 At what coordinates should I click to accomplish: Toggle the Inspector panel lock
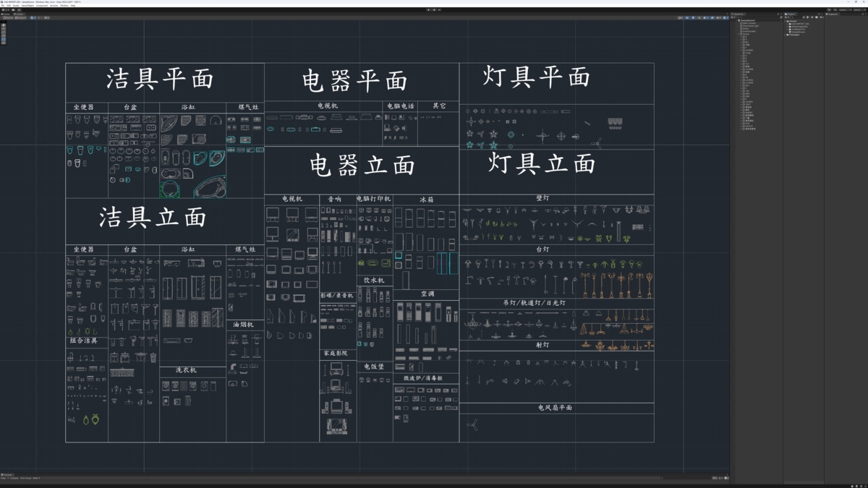863,14
